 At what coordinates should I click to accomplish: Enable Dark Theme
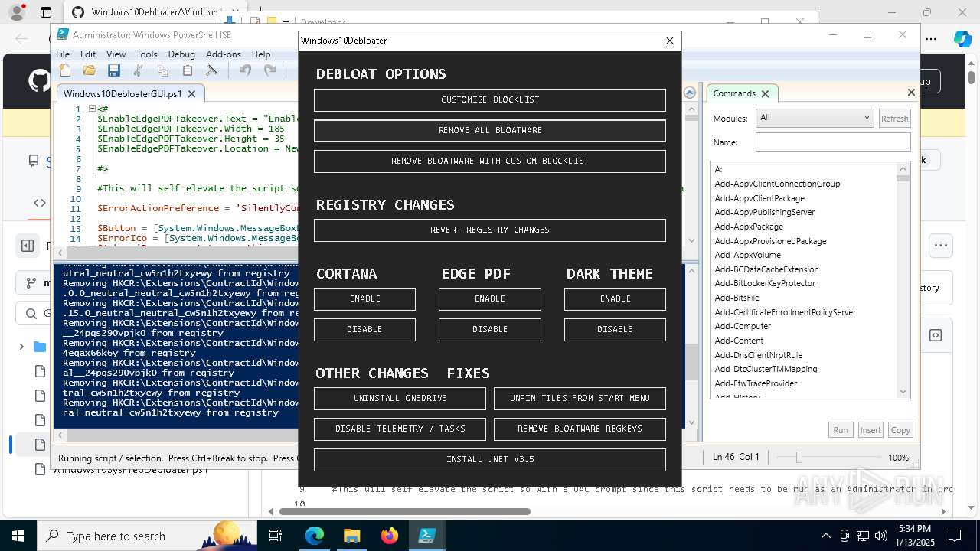tap(615, 298)
